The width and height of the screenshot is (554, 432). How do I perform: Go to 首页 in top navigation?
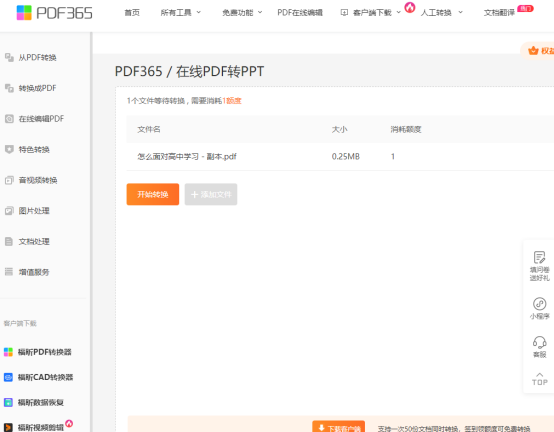tap(132, 13)
